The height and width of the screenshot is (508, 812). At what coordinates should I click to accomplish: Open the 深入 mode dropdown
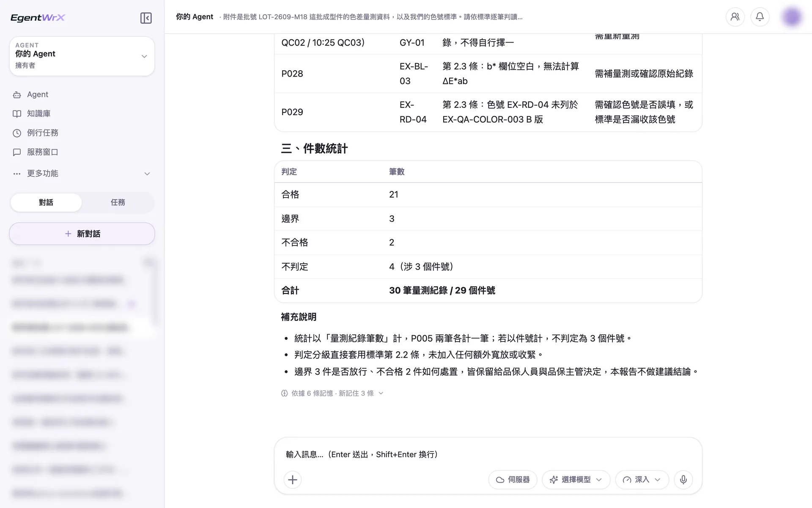click(x=642, y=480)
